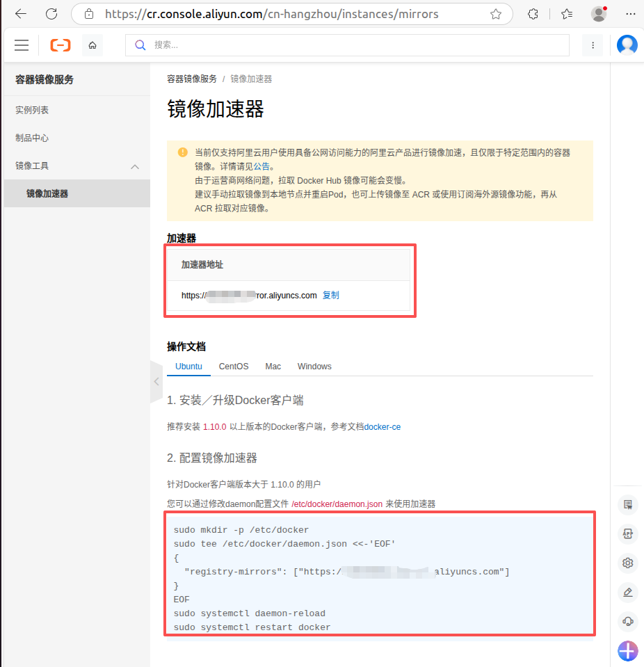Click the 1.10.0 red version text
The width and height of the screenshot is (644, 667).
(215, 426)
